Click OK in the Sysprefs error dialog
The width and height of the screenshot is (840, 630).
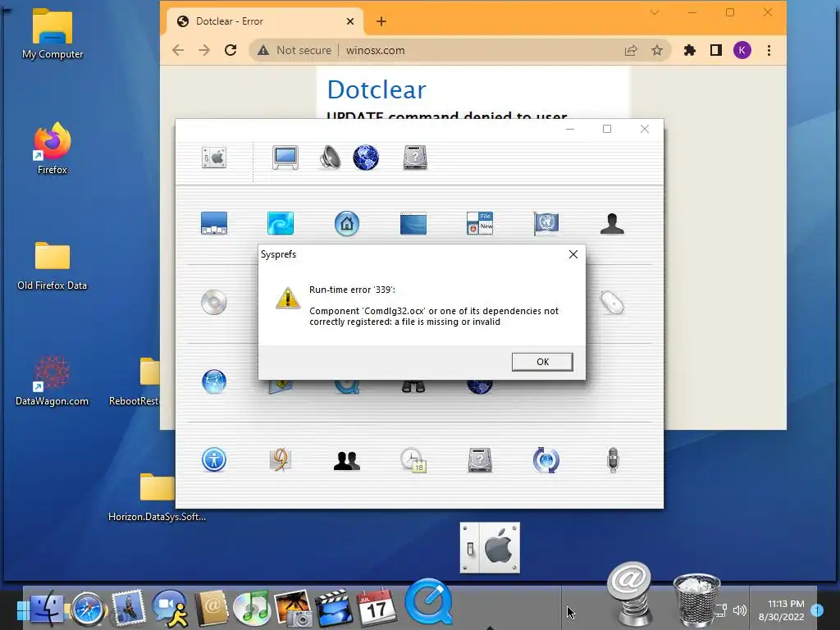pyautogui.click(x=542, y=362)
